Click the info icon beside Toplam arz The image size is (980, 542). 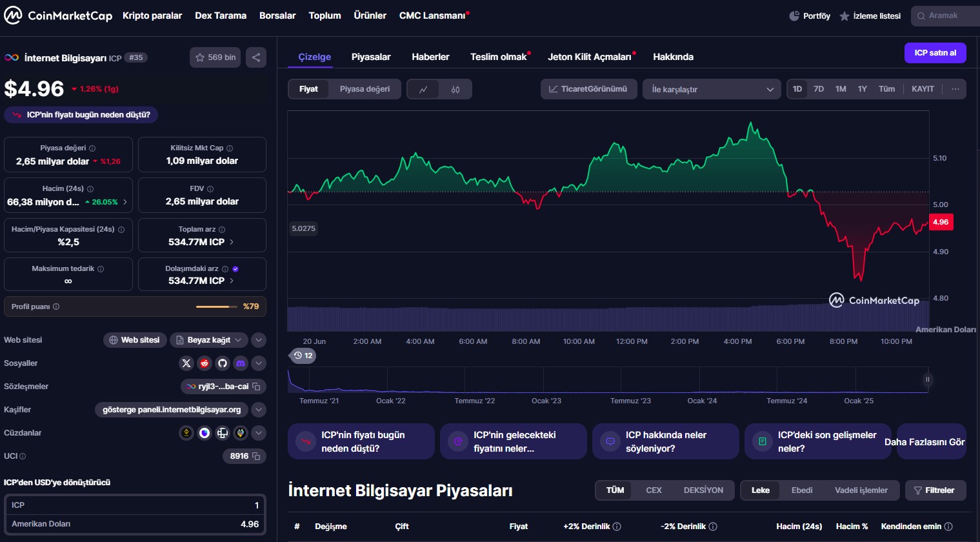[222, 230]
